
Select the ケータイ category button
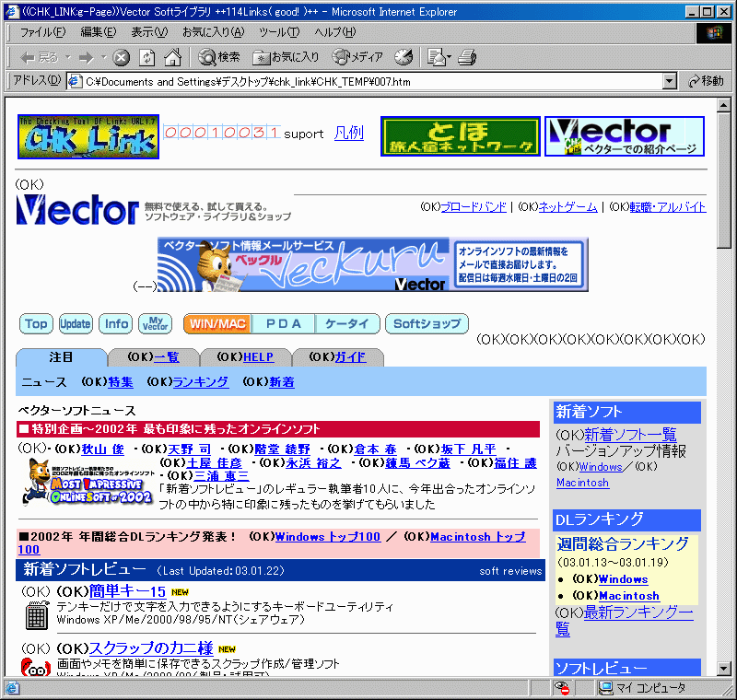(x=347, y=323)
